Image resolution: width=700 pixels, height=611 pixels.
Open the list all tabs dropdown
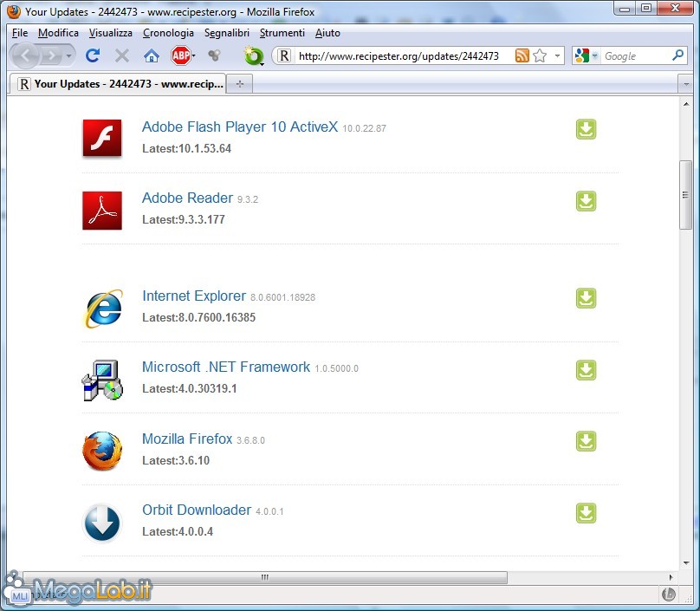(687, 84)
